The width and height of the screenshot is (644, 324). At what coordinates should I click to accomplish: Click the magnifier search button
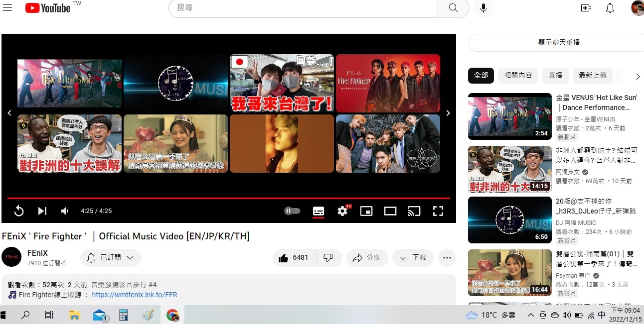(x=453, y=8)
